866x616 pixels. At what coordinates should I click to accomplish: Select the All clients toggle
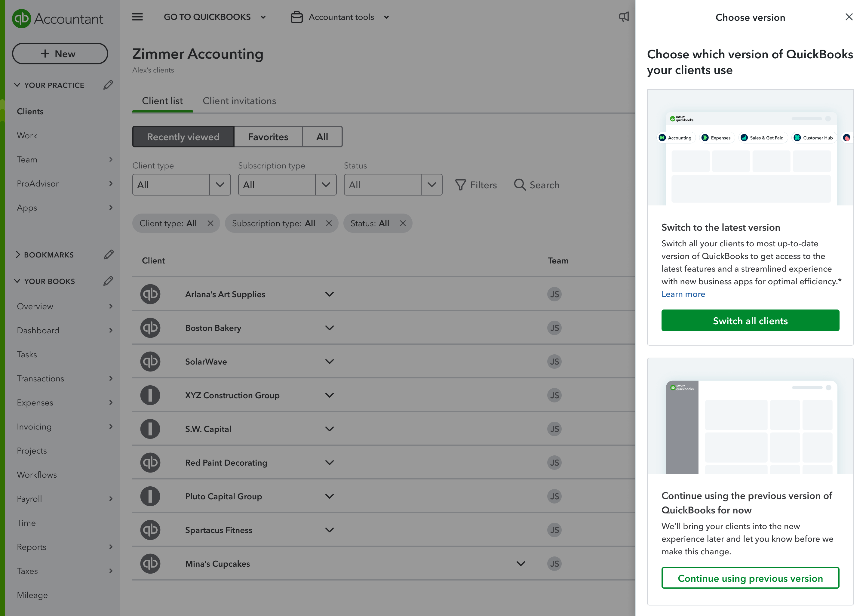click(x=322, y=137)
